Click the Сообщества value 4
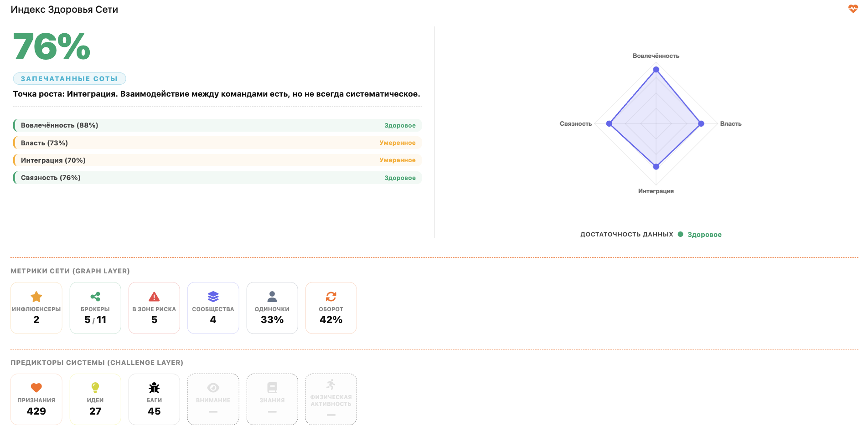This screenshot has height=431, width=868. click(x=213, y=320)
